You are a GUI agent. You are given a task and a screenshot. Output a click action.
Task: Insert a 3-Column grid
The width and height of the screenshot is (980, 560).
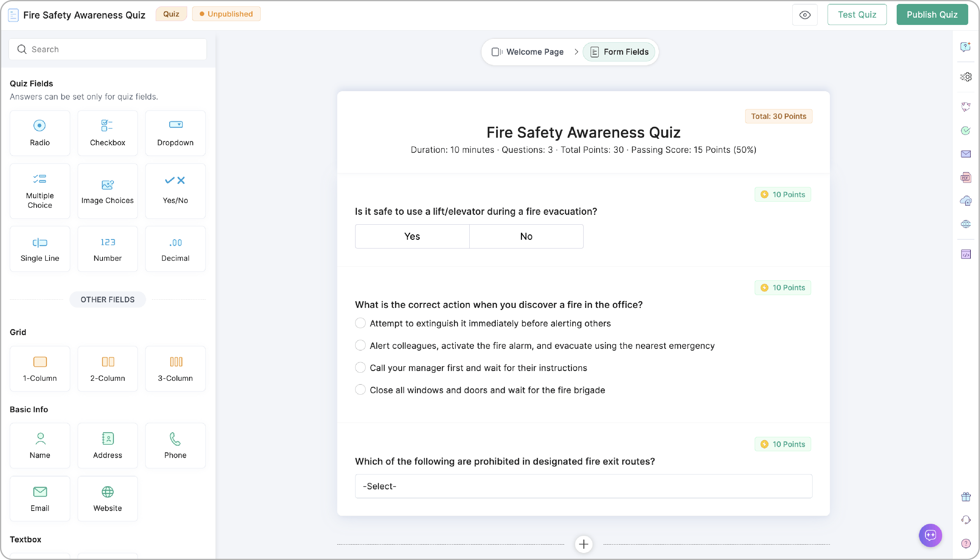pos(175,369)
